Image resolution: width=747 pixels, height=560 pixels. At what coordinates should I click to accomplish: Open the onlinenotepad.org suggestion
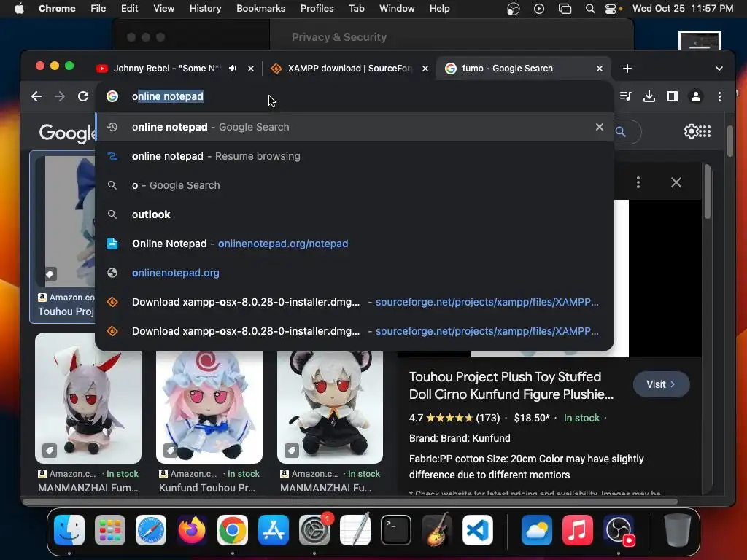(355, 273)
